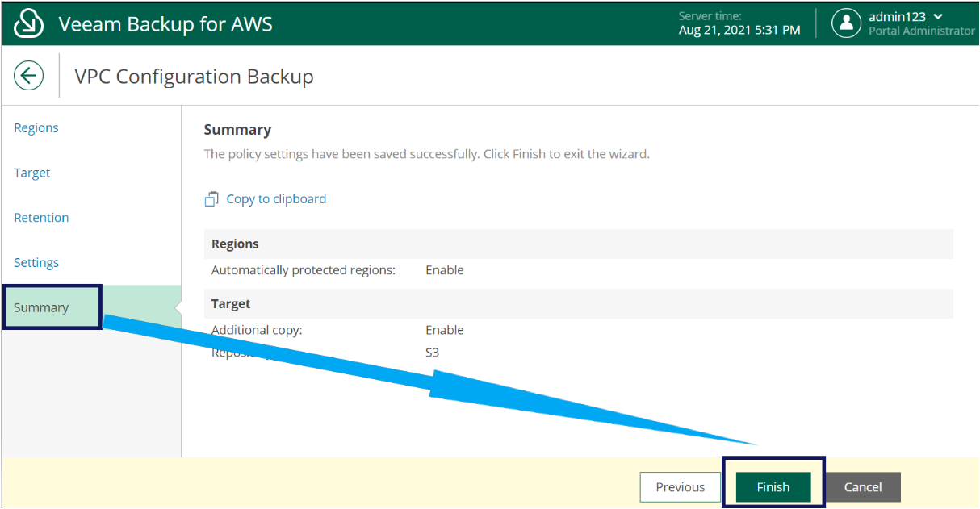Image resolution: width=980 pixels, height=509 pixels.
Task: Click the Copy to clipboard link
Action: tap(276, 199)
